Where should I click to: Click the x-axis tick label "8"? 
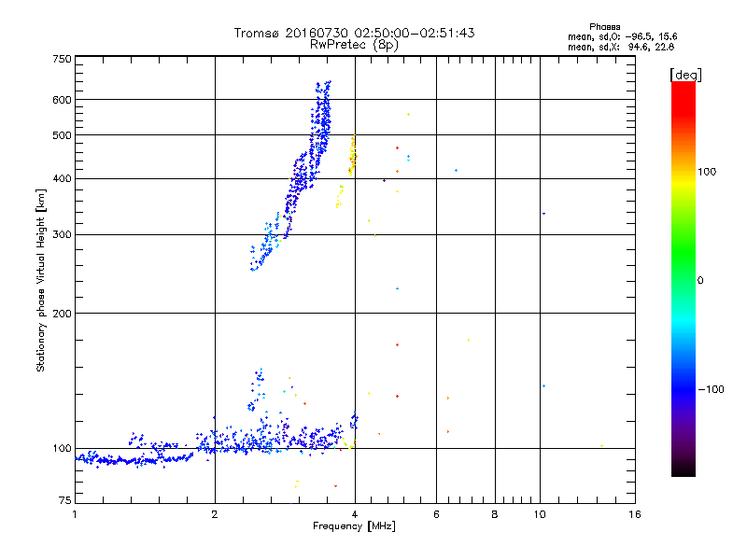(495, 514)
